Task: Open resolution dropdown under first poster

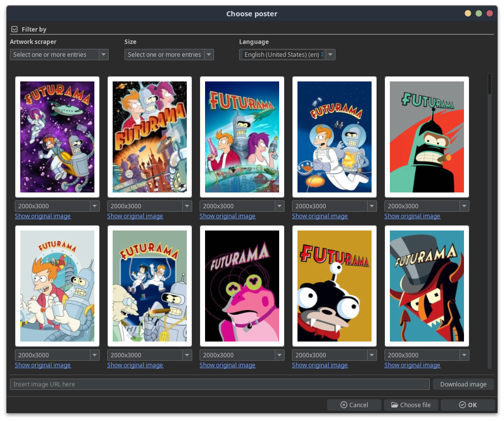Action: click(57, 206)
